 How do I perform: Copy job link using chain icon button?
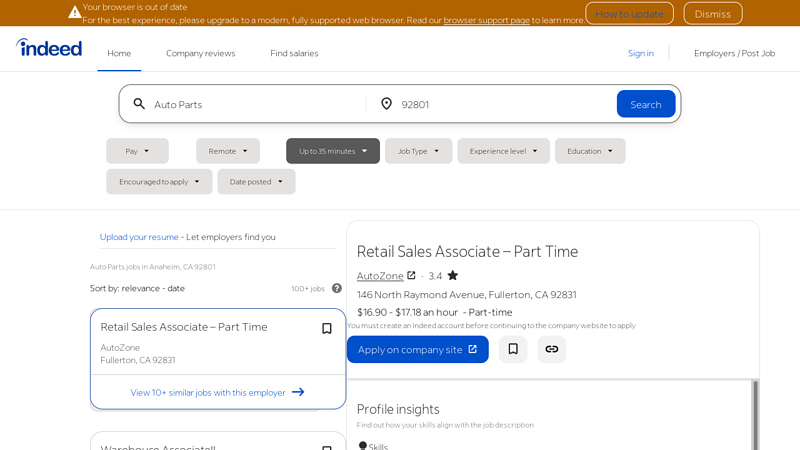551,349
